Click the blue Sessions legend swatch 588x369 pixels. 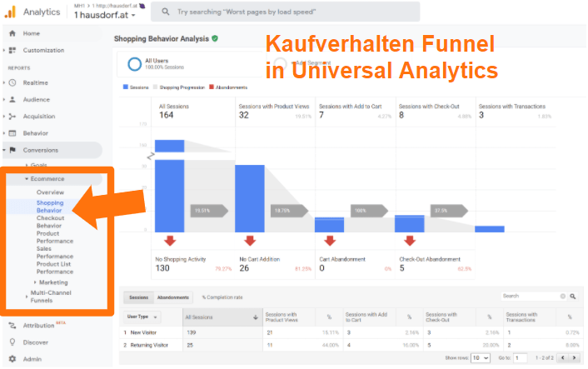126,87
